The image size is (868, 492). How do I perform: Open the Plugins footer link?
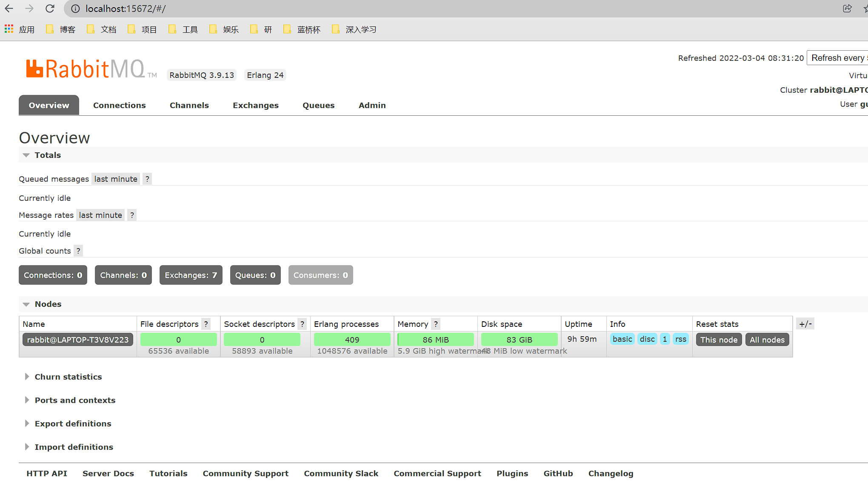tap(512, 473)
